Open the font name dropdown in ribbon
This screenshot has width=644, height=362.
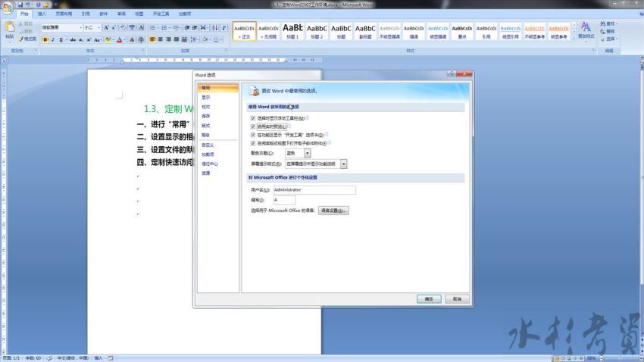click(80, 27)
